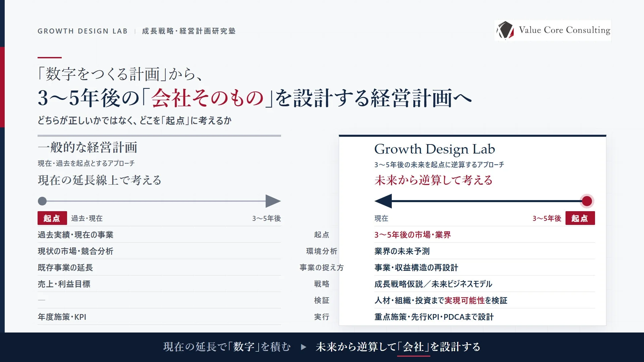Click the center 環境分析 label
Viewport: 644px width, 362px height.
click(322, 251)
